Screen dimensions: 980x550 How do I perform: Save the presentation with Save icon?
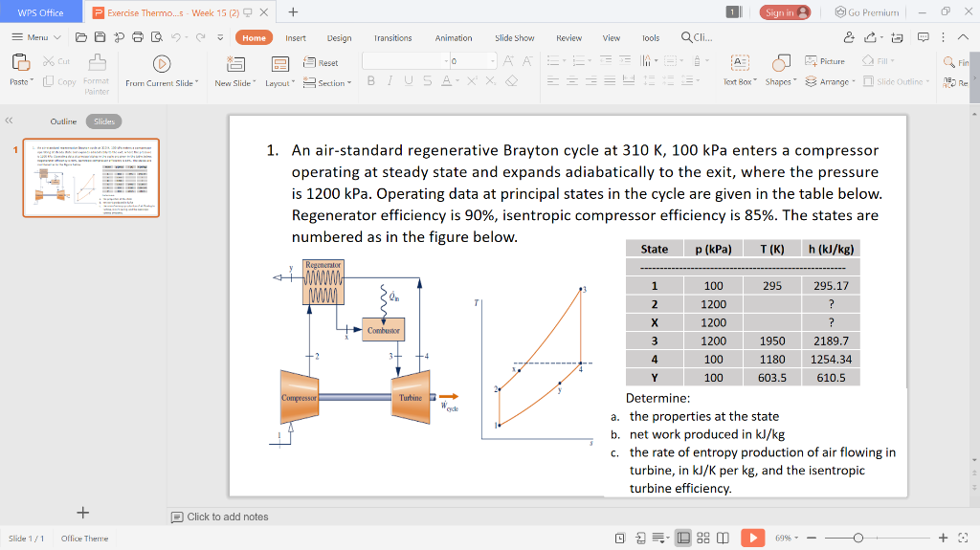[x=100, y=37]
